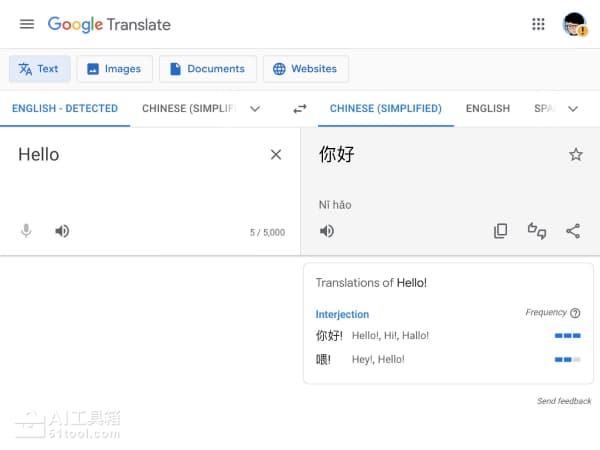600x450 pixels.
Task: Open the Google apps grid
Action: click(x=538, y=24)
